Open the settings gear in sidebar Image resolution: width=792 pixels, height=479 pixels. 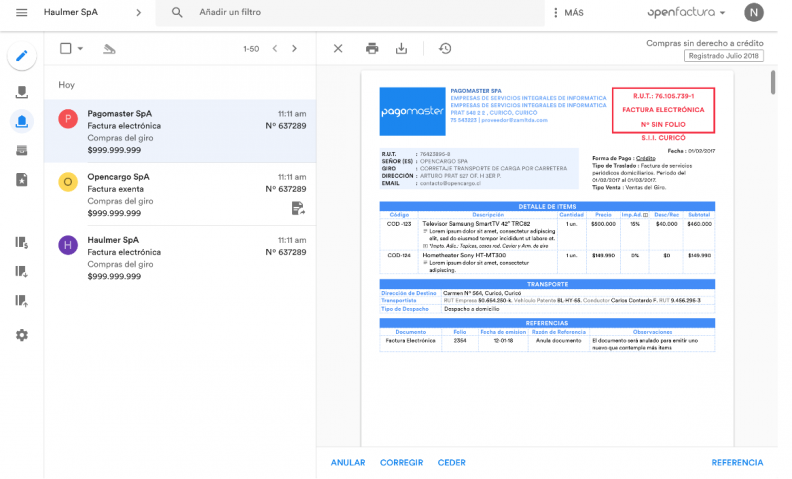[22, 335]
